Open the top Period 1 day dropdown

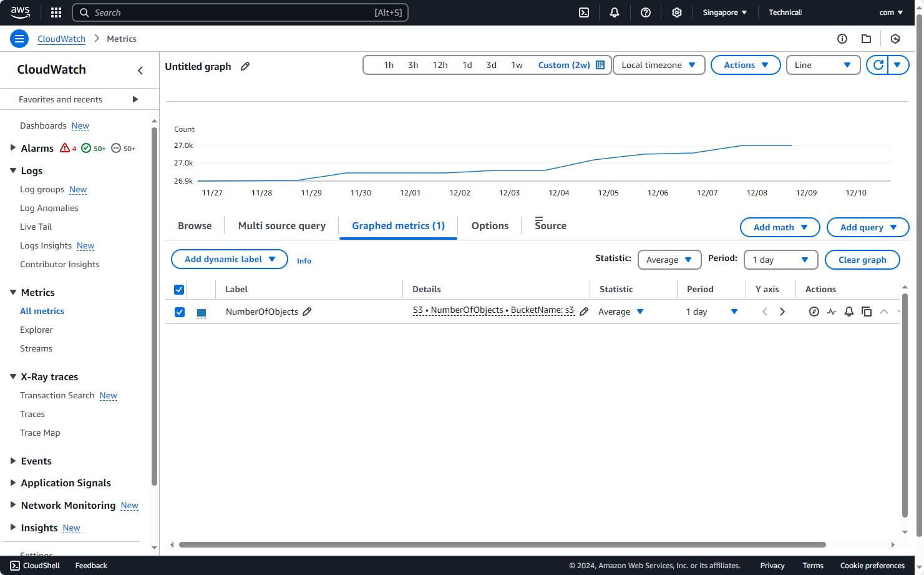coord(781,260)
